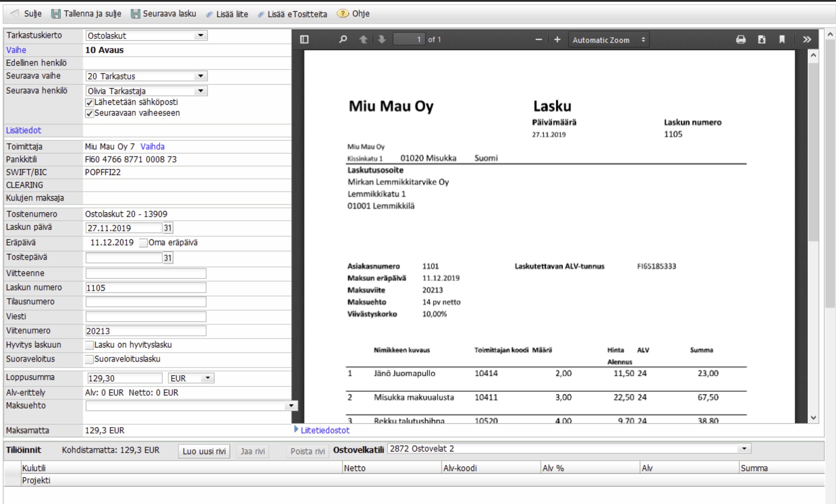Screen dimensions: 836x504
Task: Download the PDF document
Action: [761, 39]
